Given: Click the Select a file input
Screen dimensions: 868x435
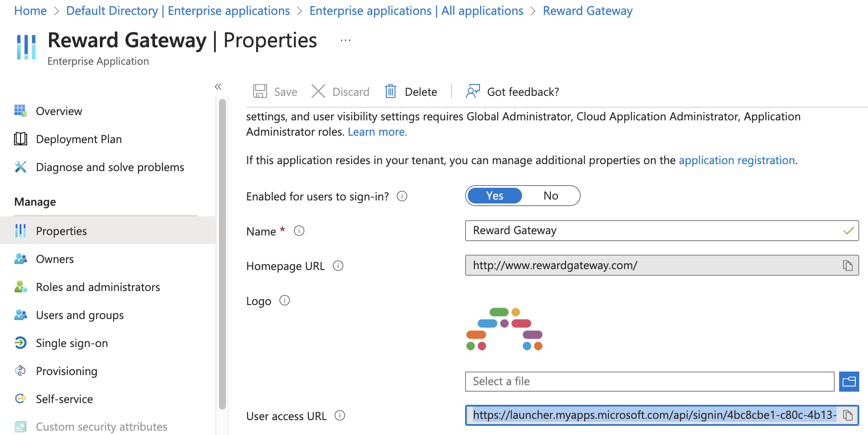Looking at the screenshot, I should 649,382.
